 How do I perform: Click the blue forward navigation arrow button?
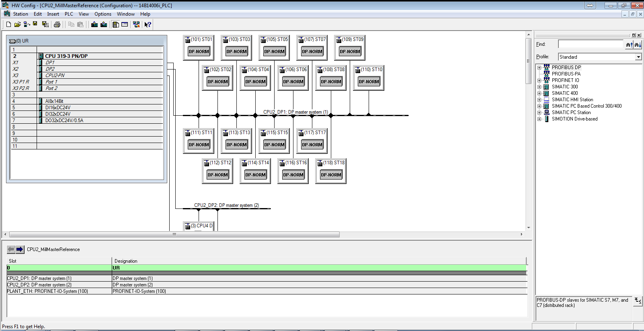[20, 249]
